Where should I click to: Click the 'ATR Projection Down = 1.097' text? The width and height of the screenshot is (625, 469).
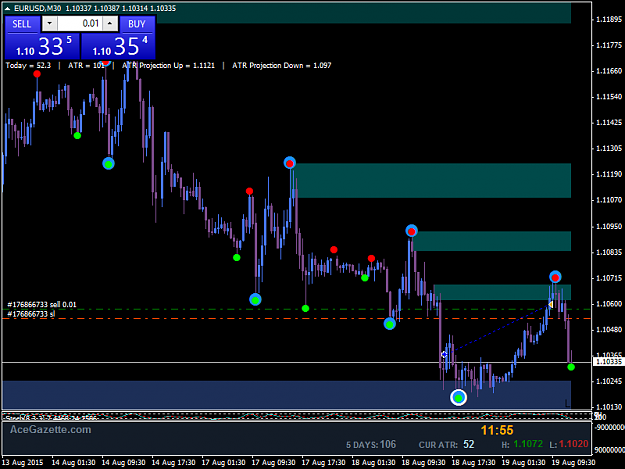point(282,65)
